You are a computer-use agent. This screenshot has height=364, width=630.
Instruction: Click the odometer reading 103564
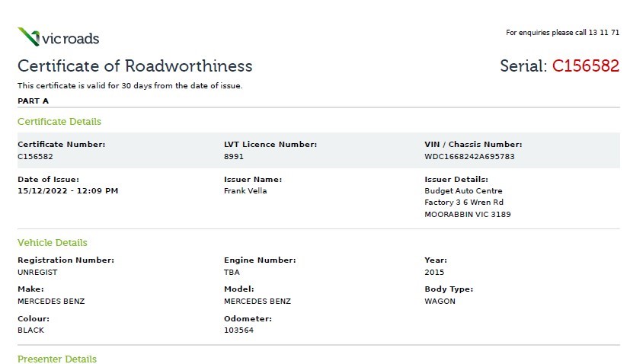coord(238,330)
